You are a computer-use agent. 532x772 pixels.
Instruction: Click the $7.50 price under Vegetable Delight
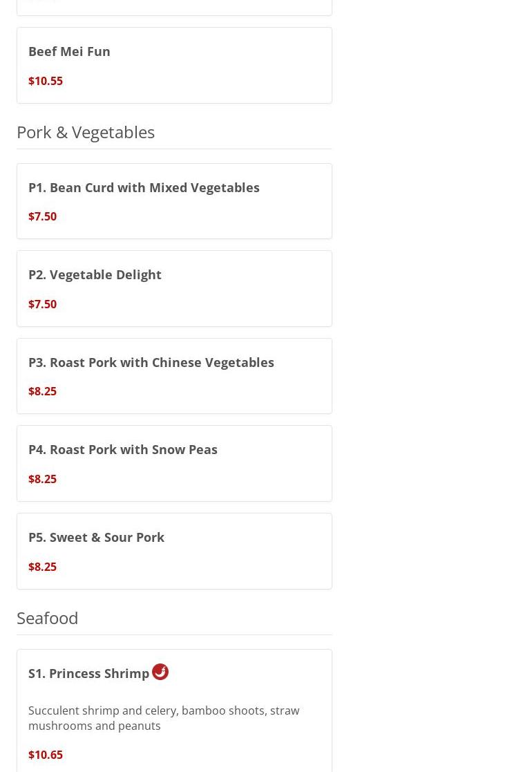[x=42, y=304]
